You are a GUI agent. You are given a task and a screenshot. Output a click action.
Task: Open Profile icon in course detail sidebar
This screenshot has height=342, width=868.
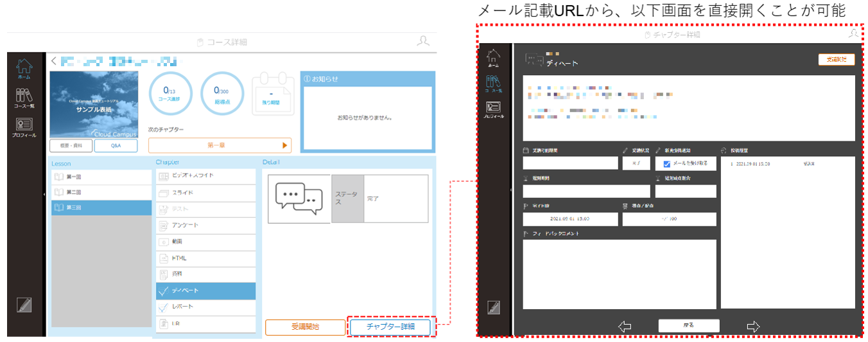[24, 128]
